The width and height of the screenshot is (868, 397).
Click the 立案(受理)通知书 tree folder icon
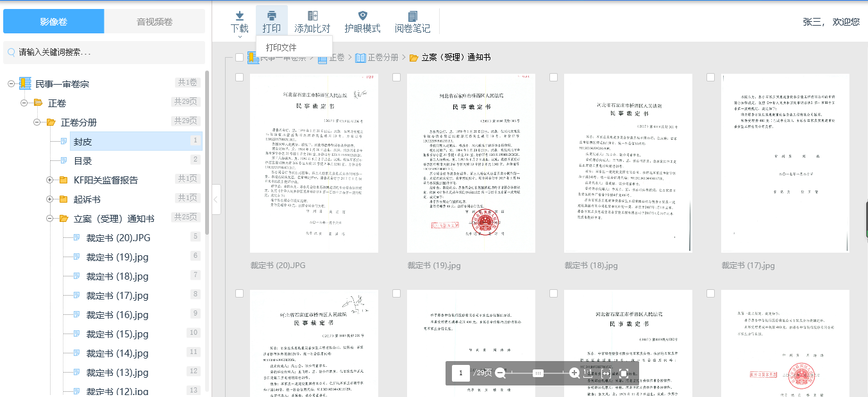click(64, 218)
